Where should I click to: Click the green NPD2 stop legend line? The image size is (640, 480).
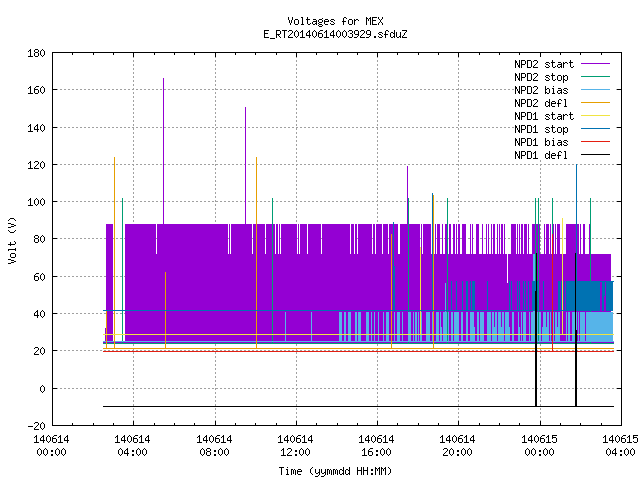(x=596, y=77)
